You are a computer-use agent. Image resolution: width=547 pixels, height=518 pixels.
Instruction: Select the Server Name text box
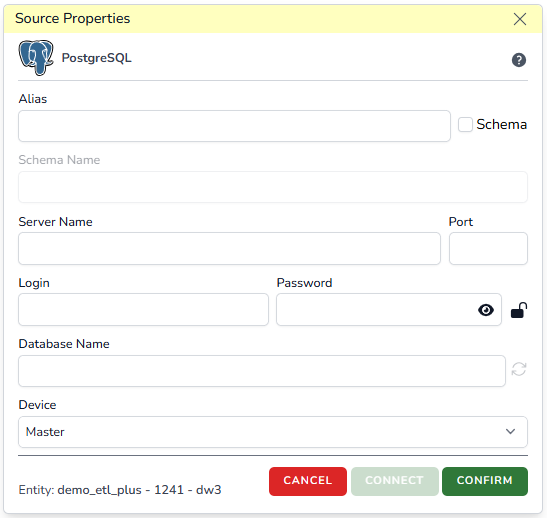tap(229, 248)
